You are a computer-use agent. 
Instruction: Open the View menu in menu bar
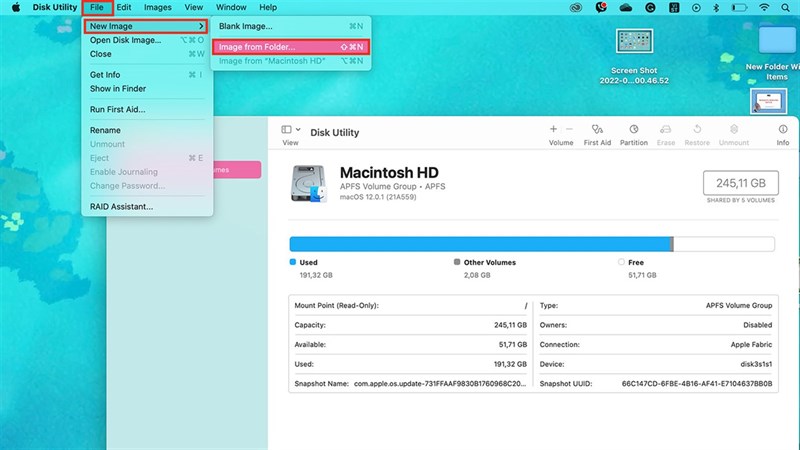(x=193, y=7)
